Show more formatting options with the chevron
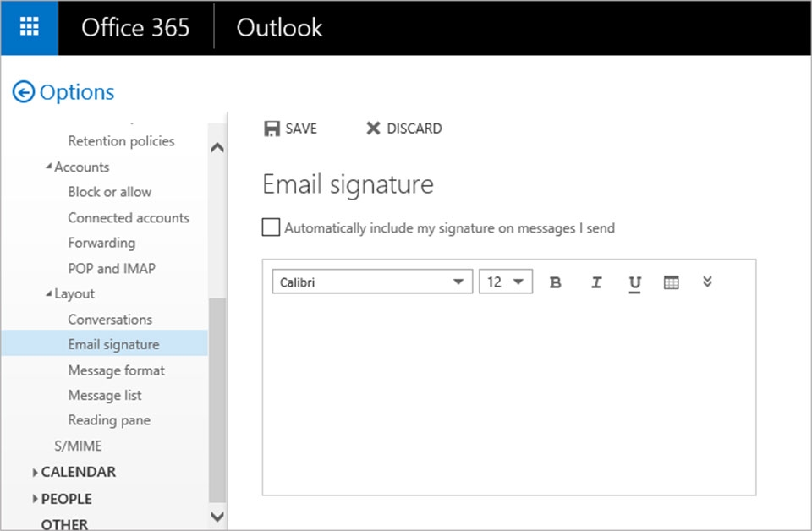This screenshot has height=531, width=812. tap(708, 282)
